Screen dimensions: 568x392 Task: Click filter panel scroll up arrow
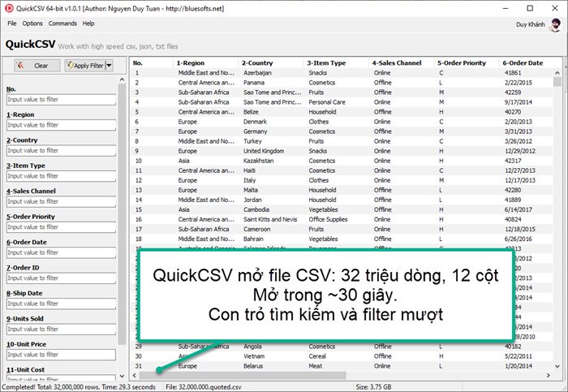tap(122, 80)
